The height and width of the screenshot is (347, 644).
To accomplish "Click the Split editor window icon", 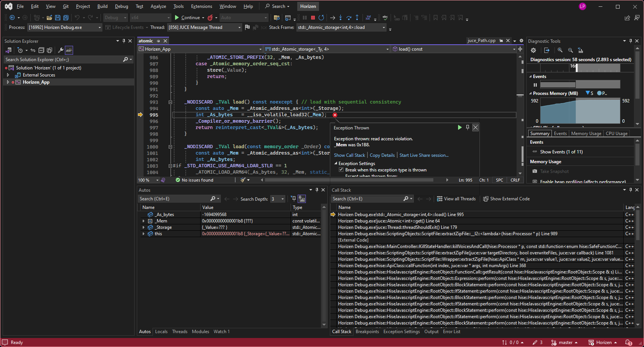I will (520, 49).
